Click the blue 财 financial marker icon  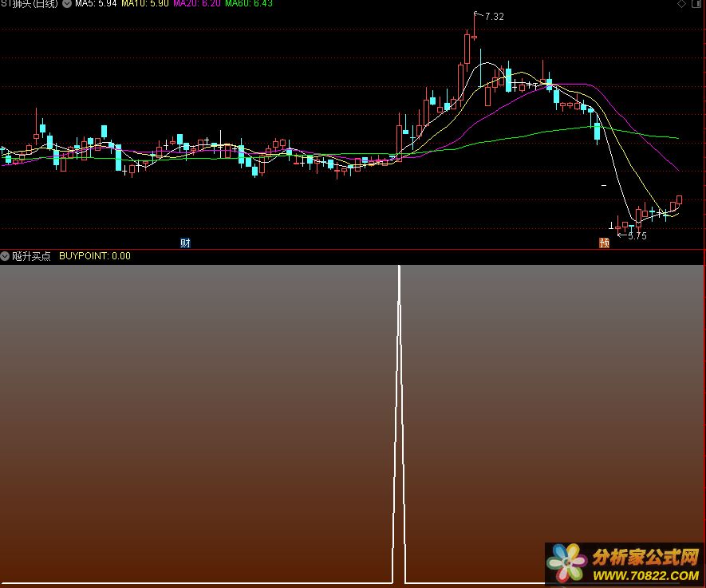(x=185, y=243)
